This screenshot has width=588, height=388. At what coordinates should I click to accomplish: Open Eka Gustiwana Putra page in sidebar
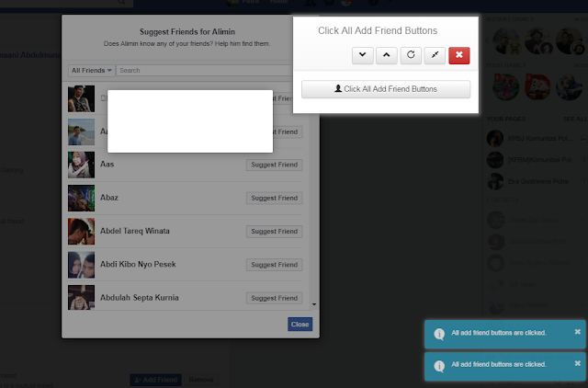tap(537, 182)
